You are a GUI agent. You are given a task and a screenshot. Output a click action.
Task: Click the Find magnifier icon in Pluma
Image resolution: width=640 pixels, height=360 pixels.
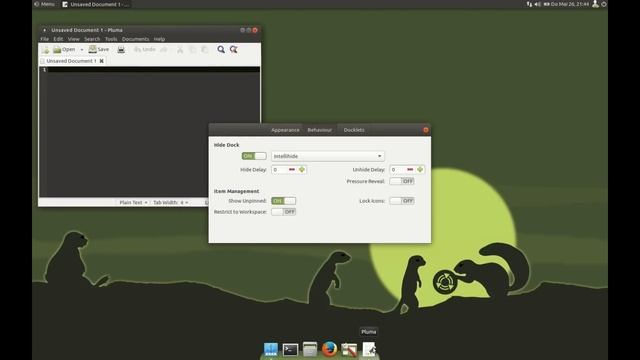[x=221, y=49]
